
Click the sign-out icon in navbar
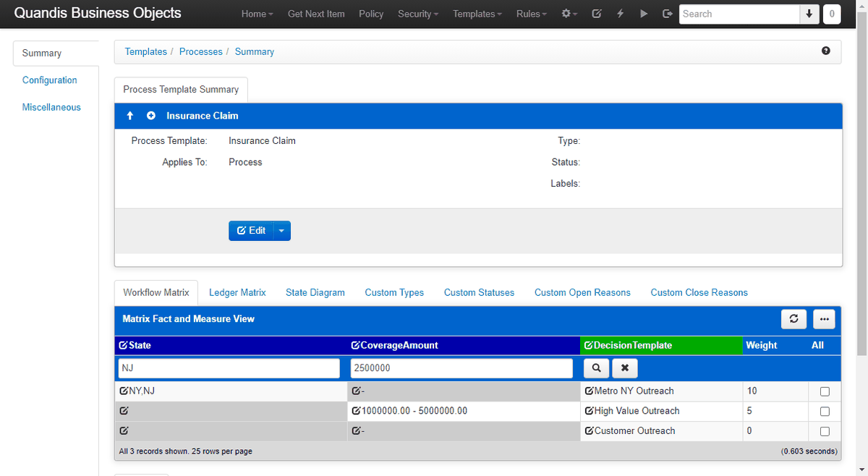pyautogui.click(x=667, y=14)
